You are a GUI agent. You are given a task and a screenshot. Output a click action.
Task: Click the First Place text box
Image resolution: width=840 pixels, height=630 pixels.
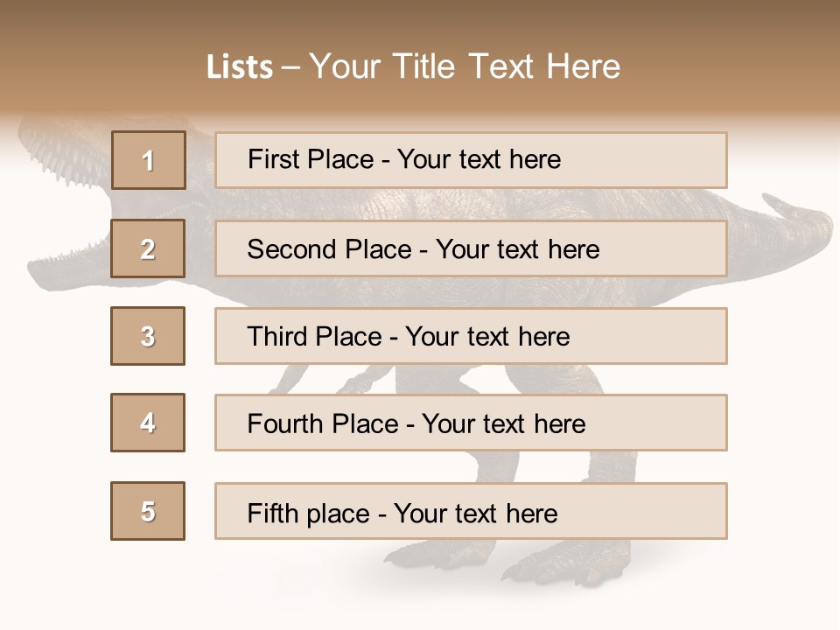[471, 160]
